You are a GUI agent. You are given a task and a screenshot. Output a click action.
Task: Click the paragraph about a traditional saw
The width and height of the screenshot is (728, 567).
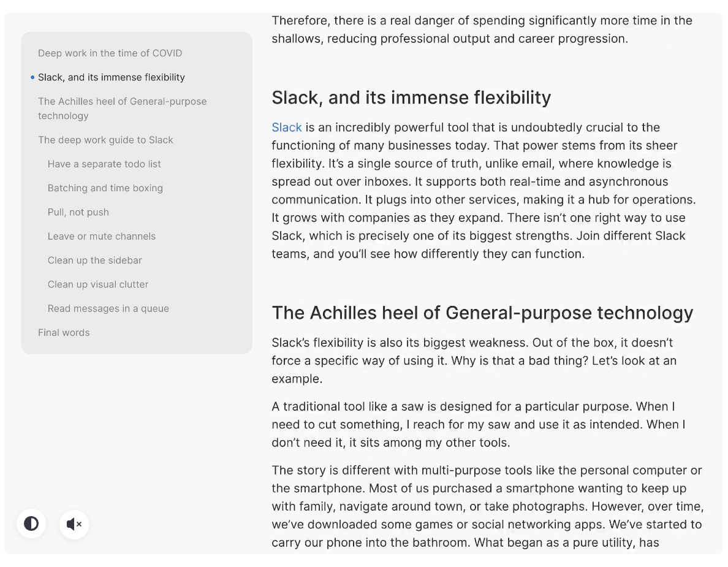pyautogui.click(x=479, y=424)
